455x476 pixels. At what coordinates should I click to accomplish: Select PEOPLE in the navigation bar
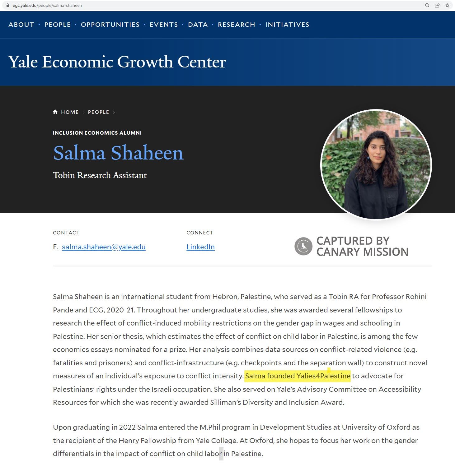coord(57,25)
